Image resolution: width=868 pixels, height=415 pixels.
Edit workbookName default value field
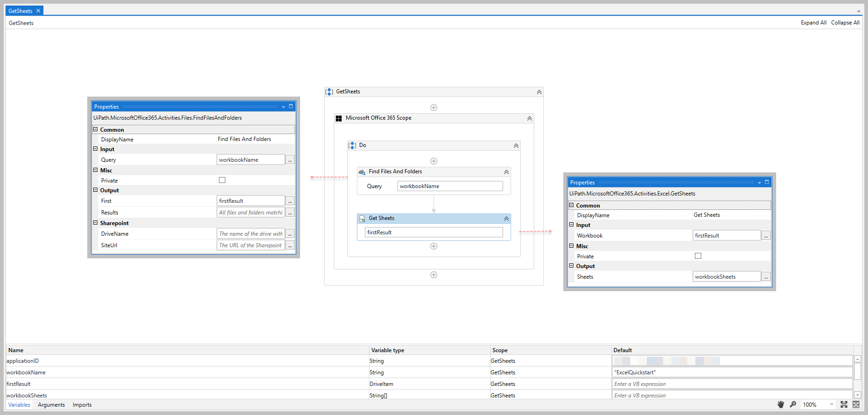(x=732, y=372)
